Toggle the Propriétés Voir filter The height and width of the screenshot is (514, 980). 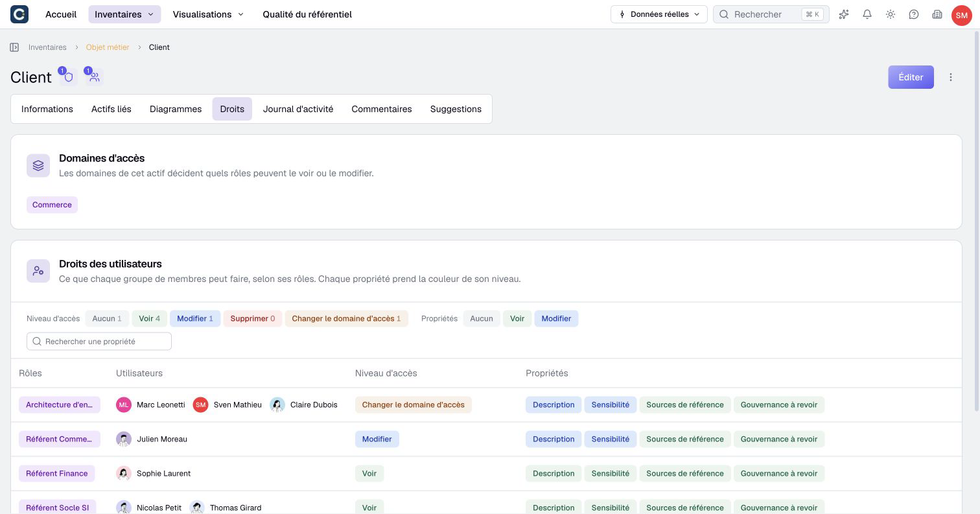click(517, 318)
